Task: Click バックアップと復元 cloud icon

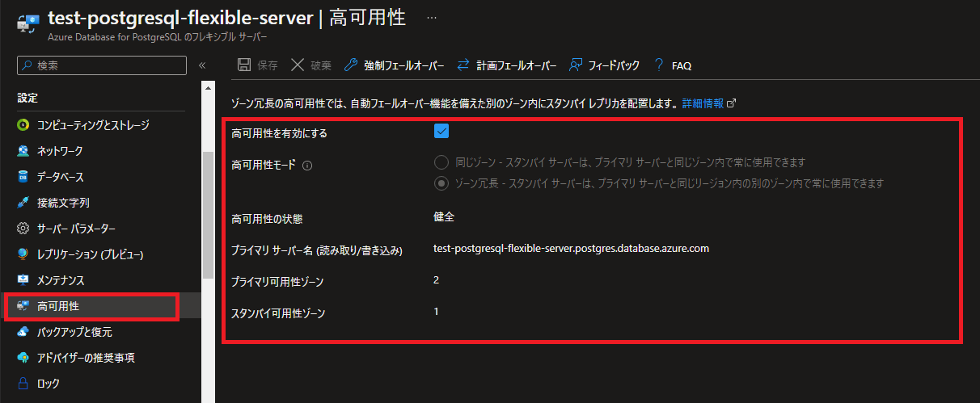Action: click(x=23, y=332)
